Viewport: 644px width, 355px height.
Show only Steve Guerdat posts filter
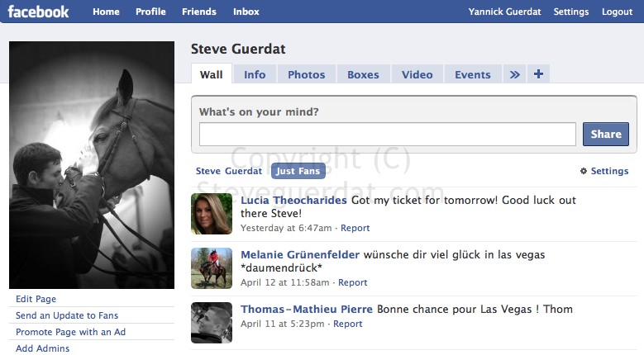[x=229, y=171]
